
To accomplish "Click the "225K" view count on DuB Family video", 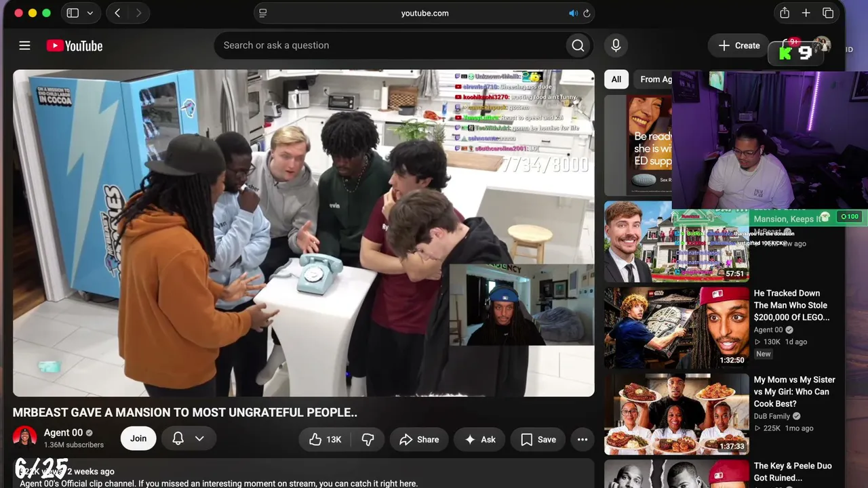I will 772,428.
